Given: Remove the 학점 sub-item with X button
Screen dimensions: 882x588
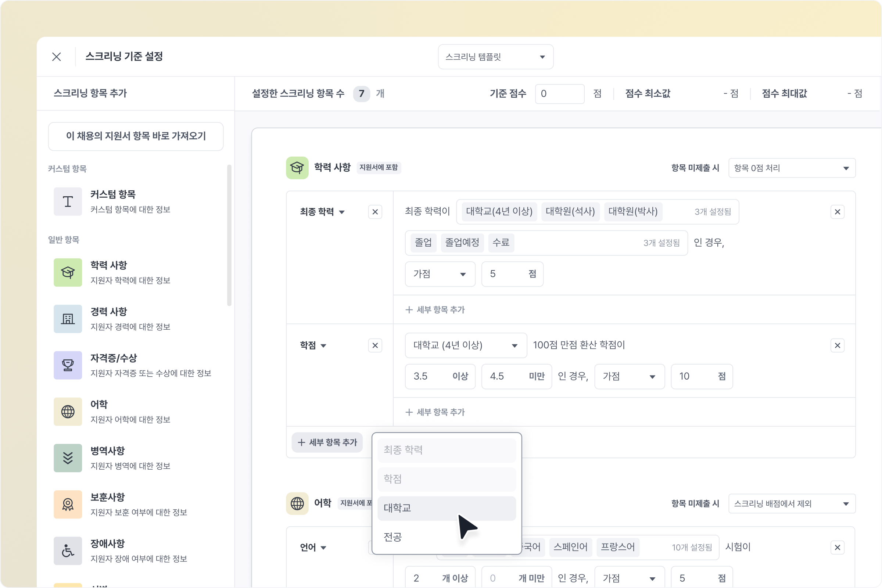Looking at the screenshot, I should pyautogui.click(x=375, y=345).
